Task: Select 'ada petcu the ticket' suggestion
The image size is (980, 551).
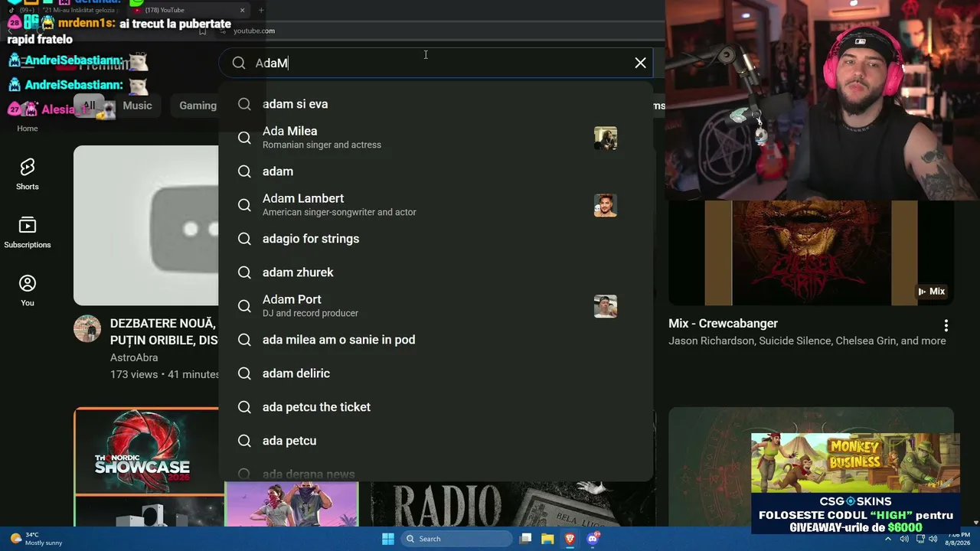Action: click(436, 407)
